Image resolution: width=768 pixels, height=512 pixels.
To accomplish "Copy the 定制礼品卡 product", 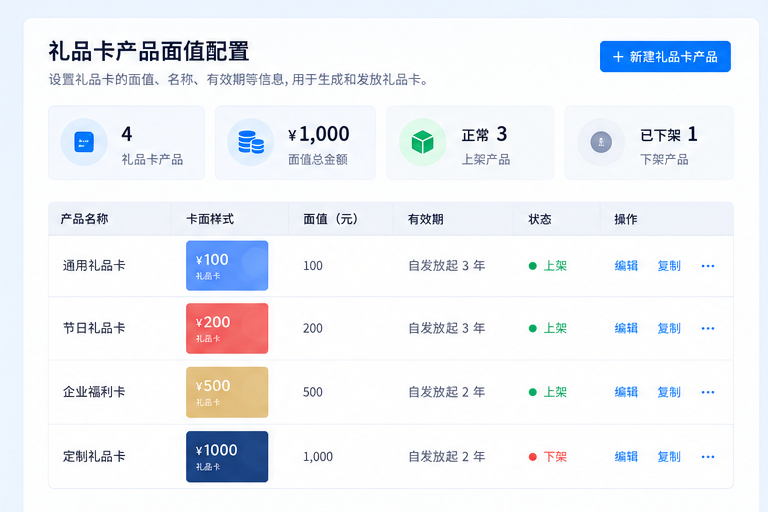I will click(669, 457).
